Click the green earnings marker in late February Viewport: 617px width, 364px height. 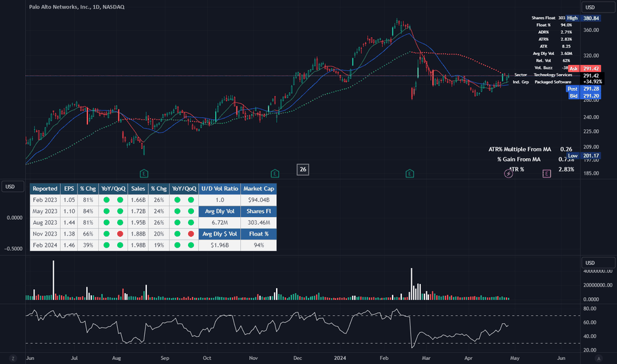(x=410, y=173)
